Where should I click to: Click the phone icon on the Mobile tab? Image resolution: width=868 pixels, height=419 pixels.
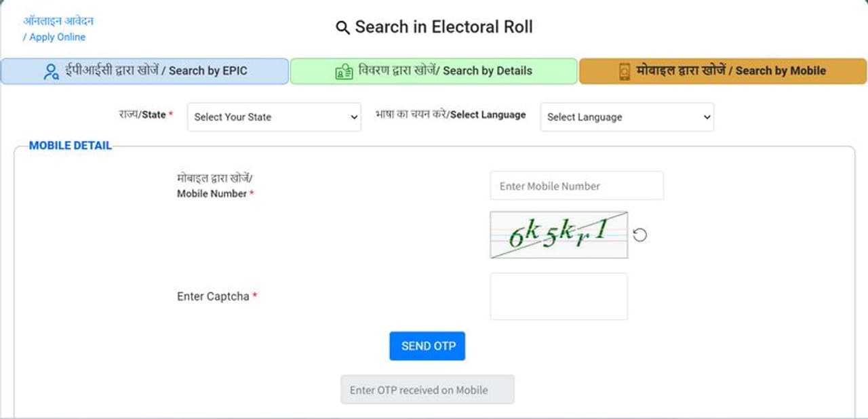624,71
